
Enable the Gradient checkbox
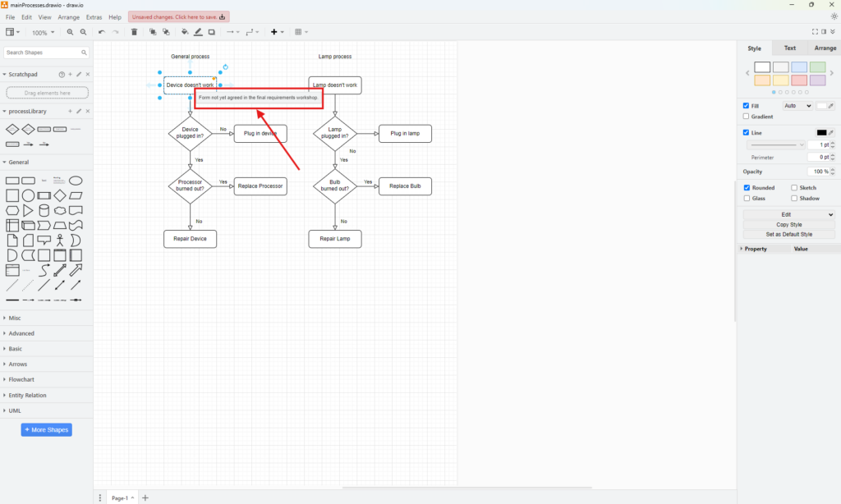click(746, 117)
